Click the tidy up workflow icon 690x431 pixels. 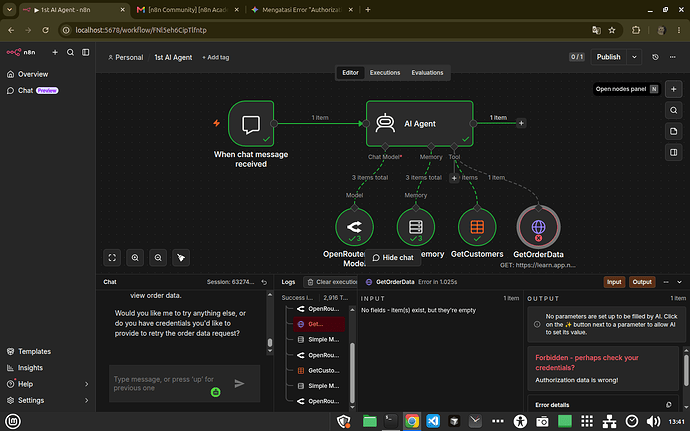(x=181, y=258)
